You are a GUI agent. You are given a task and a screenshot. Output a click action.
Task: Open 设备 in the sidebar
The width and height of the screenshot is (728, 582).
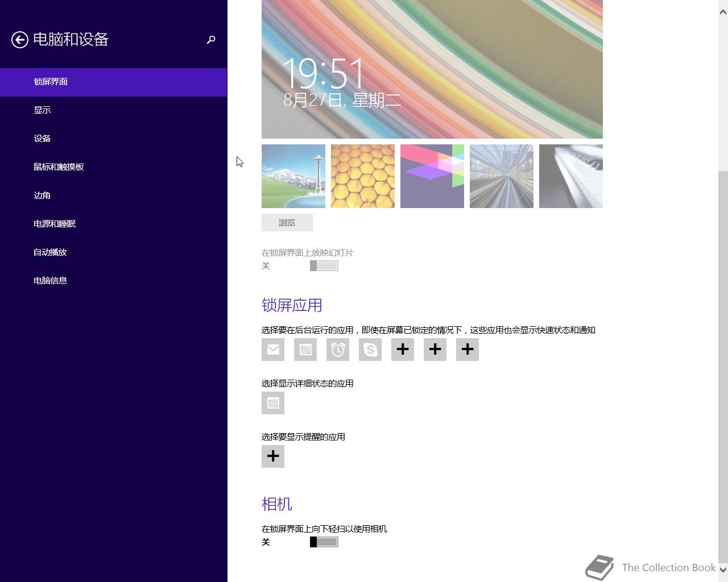pyautogui.click(x=114, y=139)
